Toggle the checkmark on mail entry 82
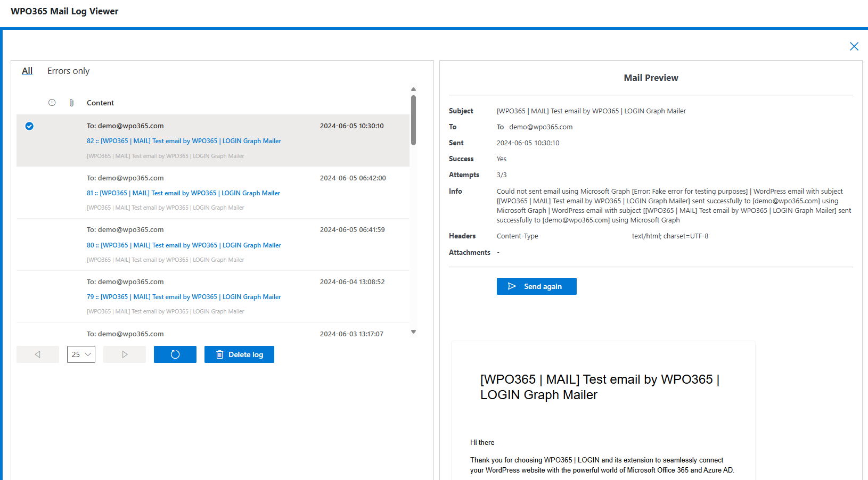This screenshot has height=480, width=868. [x=29, y=126]
